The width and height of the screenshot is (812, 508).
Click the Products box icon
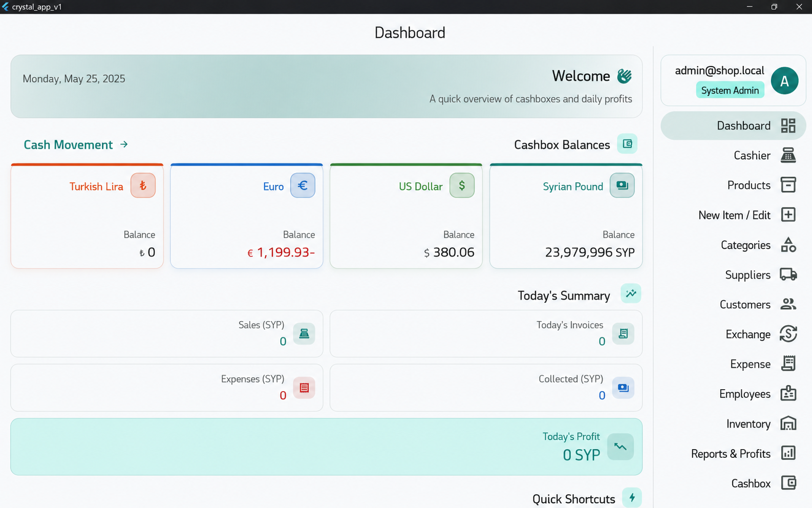pyautogui.click(x=788, y=185)
